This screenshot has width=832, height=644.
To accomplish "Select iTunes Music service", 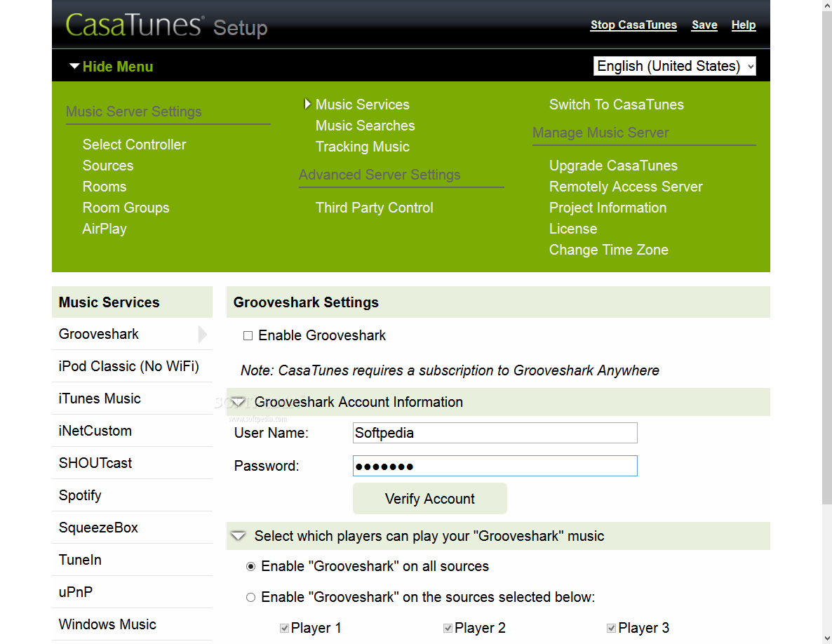I will [x=132, y=399].
